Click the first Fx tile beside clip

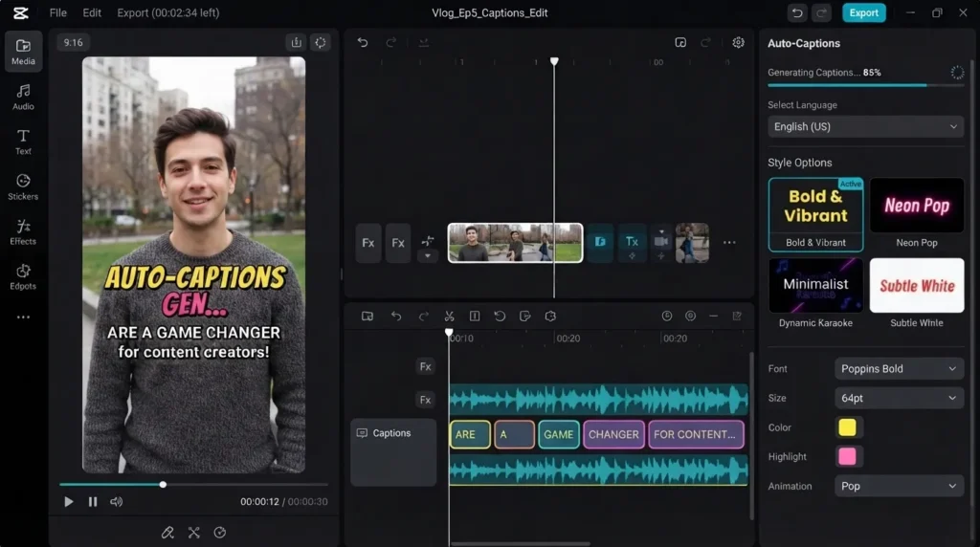tap(368, 243)
